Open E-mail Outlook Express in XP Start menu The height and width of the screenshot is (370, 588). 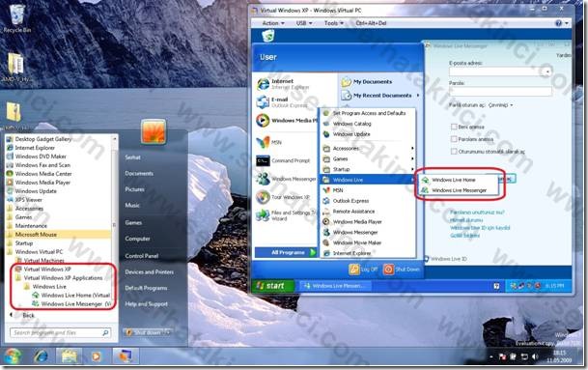[x=283, y=102]
